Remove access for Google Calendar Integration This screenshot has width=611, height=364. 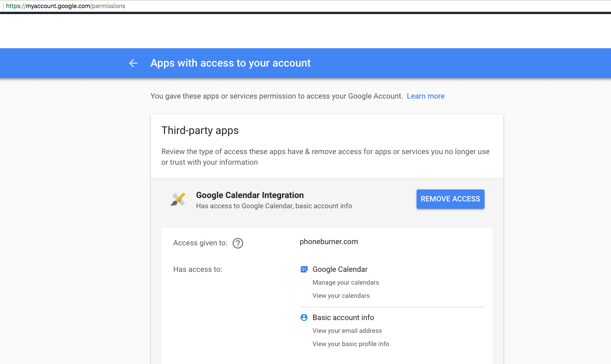[x=450, y=199]
